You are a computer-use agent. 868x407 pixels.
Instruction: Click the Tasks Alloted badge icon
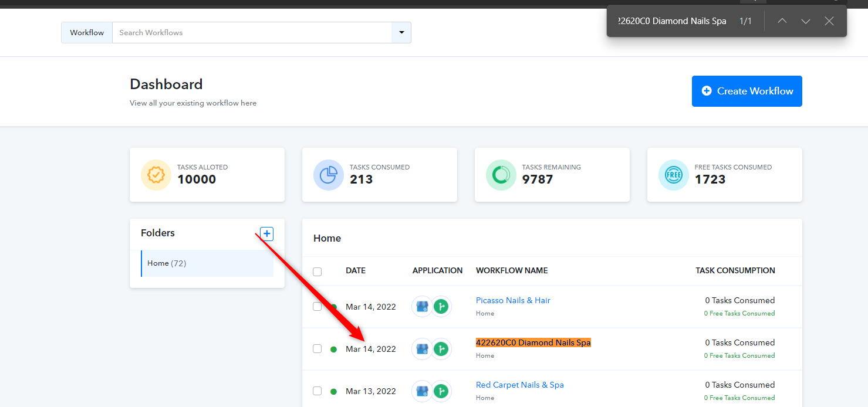(x=156, y=175)
